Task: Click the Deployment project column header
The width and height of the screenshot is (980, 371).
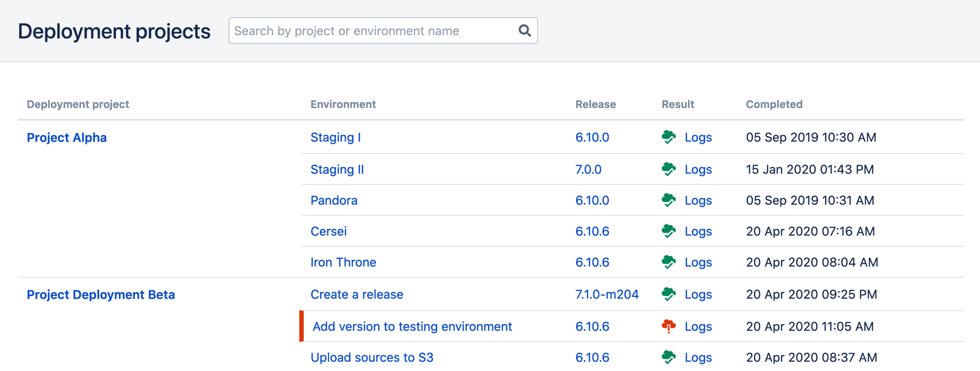Action: click(78, 104)
